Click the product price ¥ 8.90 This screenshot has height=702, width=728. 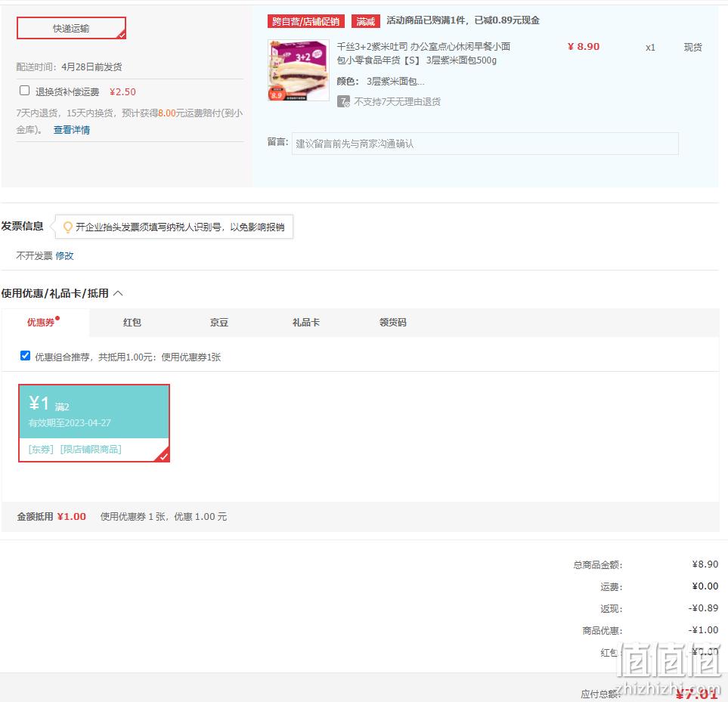[x=584, y=46]
